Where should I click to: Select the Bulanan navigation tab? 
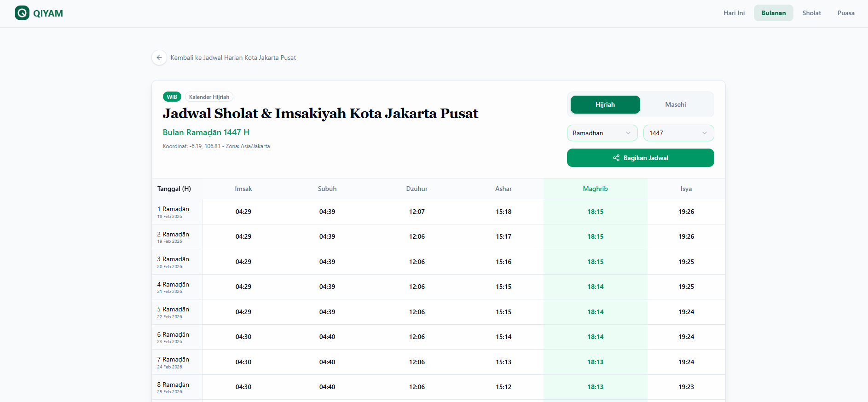(x=773, y=13)
